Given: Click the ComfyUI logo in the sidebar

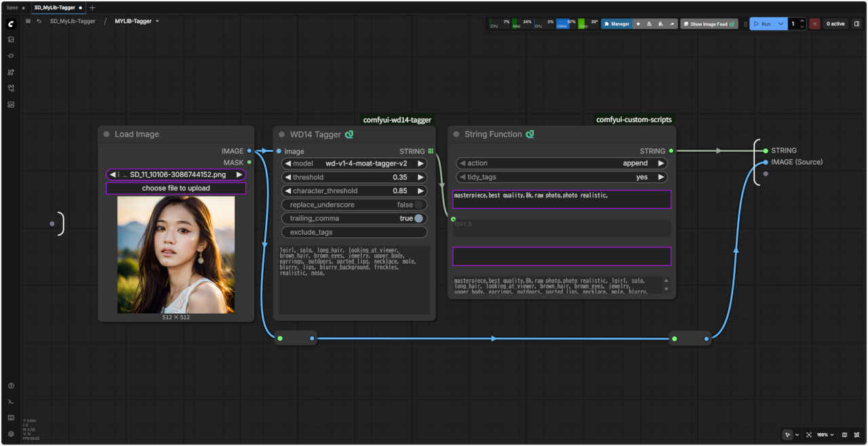Looking at the screenshot, I should click(11, 24).
